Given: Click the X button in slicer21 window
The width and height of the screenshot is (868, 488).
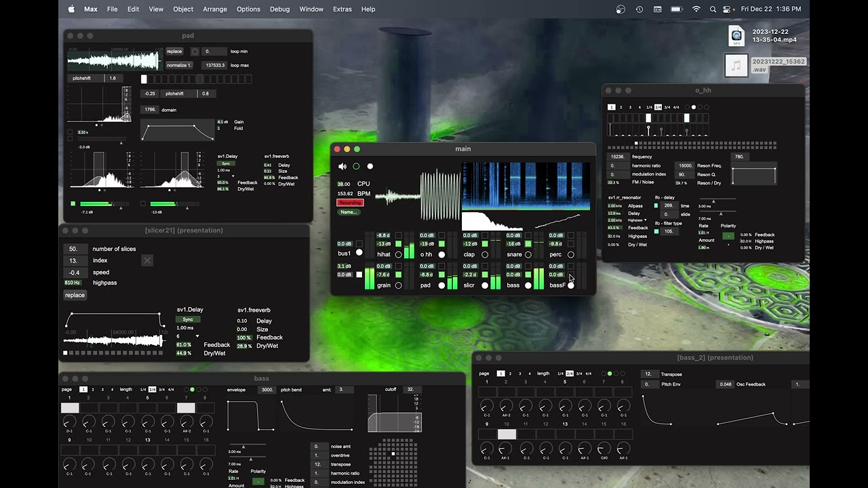Looking at the screenshot, I should pos(147,260).
